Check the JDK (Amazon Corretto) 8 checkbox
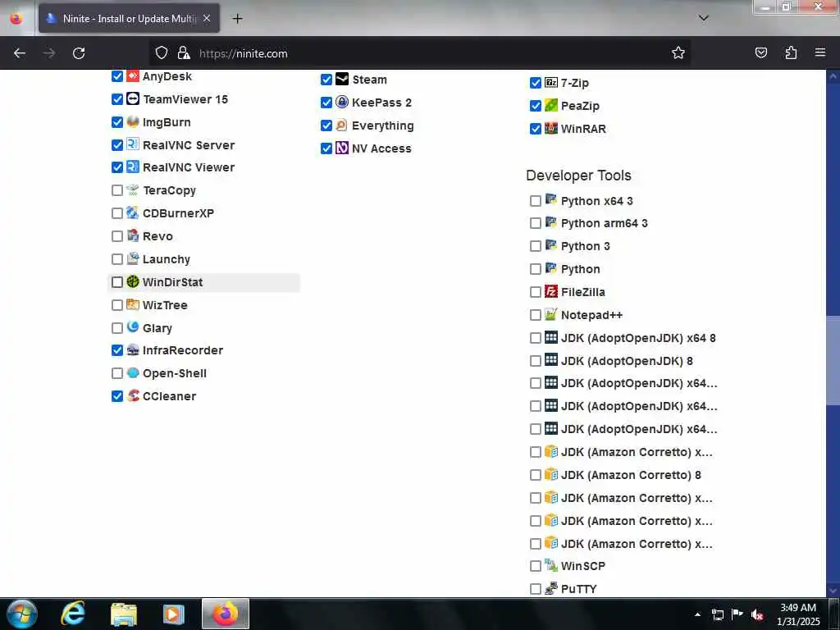Image resolution: width=840 pixels, height=630 pixels. [535, 475]
